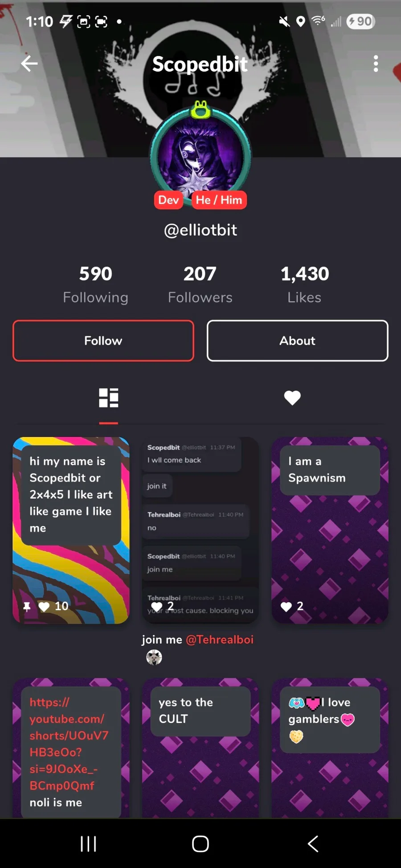Like the I am a Spawnism post
Viewport: 401px width, 868px height.
pyautogui.click(x=286, y=606)
